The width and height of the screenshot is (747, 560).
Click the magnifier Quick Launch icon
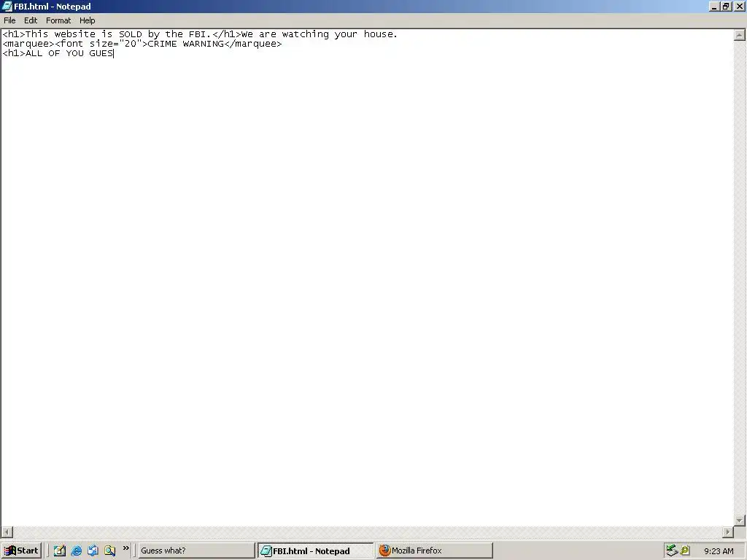click(109, 551)
